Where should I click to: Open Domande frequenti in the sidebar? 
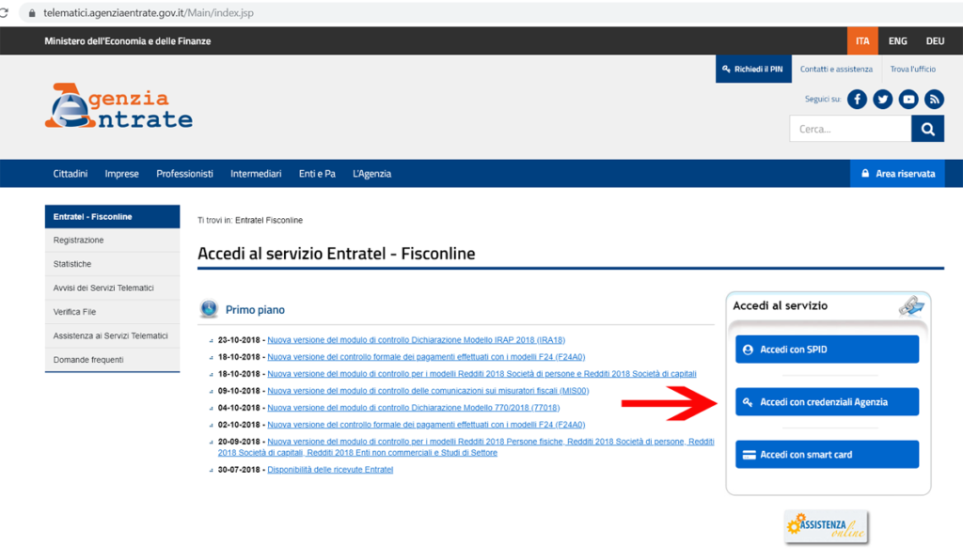113,360
